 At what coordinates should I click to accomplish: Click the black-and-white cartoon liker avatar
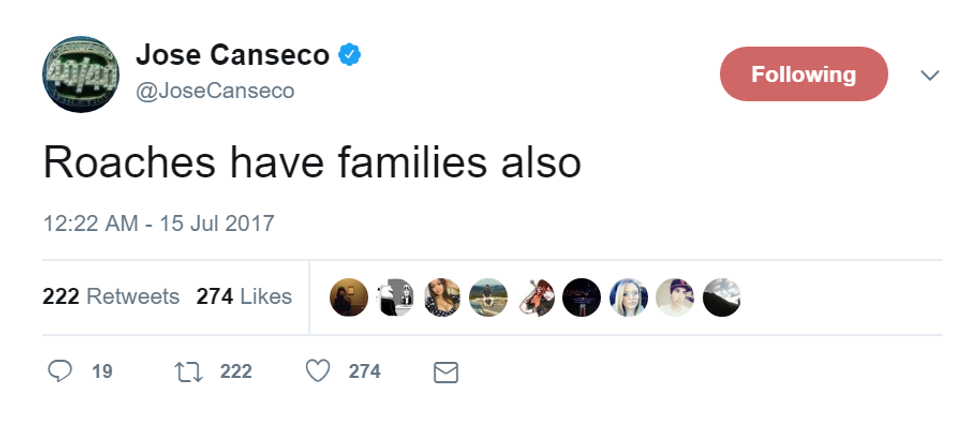click(x=395, y=297)
